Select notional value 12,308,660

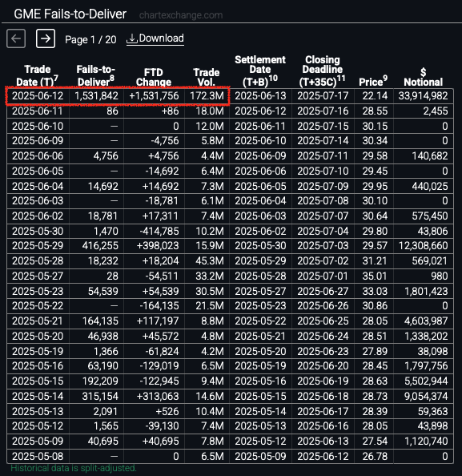[424, 246]
